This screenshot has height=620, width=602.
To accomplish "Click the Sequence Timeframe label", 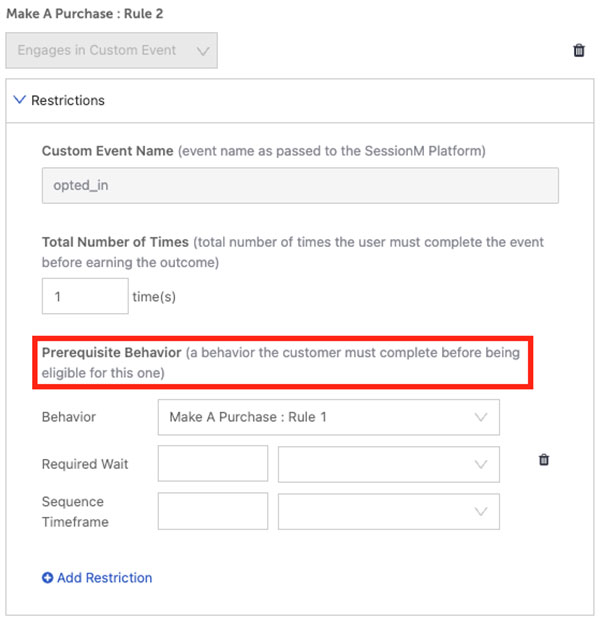I will click(73, 510).
